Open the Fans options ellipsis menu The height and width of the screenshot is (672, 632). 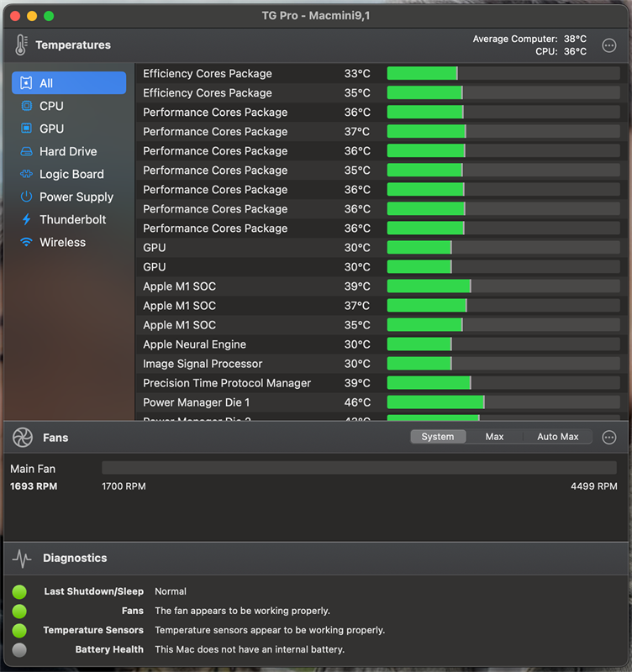(x=609, y=437)
